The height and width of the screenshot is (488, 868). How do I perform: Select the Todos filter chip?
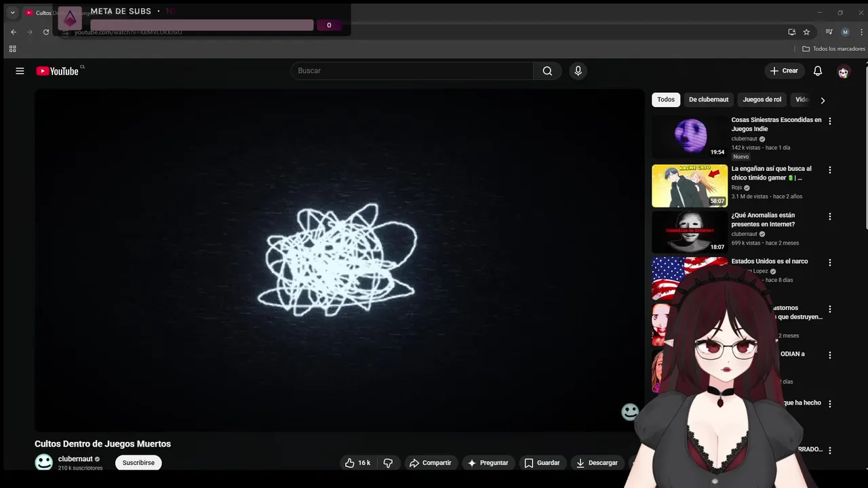(x=666, y=100)
